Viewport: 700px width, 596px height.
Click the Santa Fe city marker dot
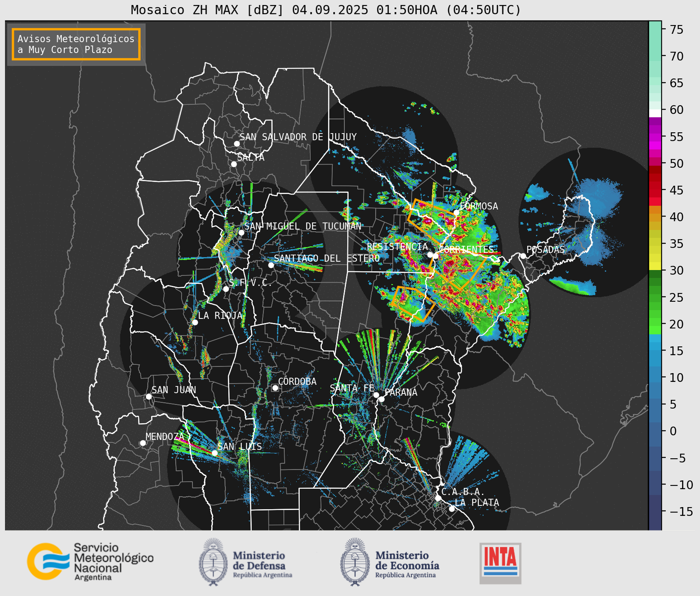point(376,395)
